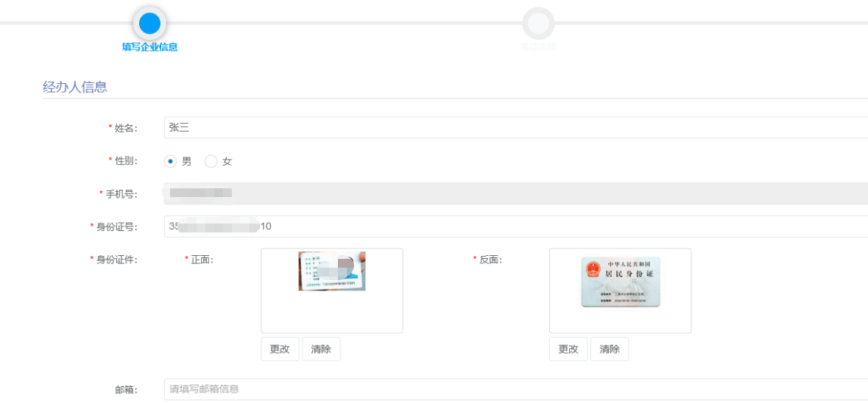
Task: Select the 男 radio button
Action: click(x=171, y=162)
